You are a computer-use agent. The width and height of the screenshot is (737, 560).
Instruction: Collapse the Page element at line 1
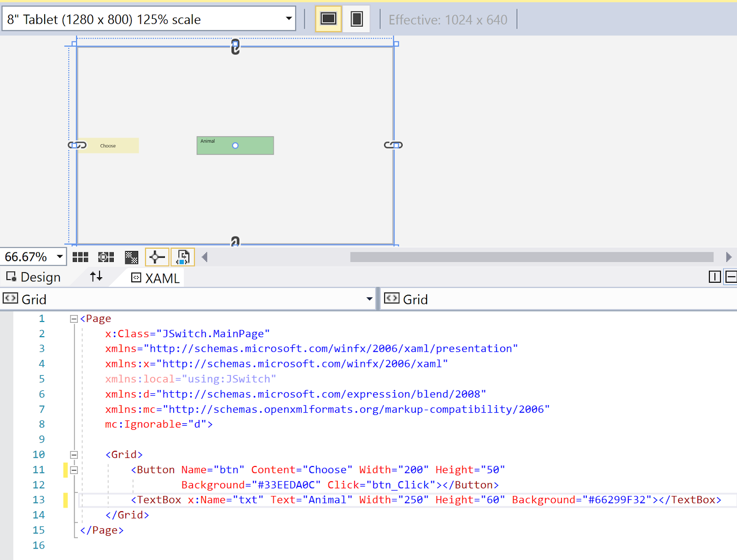point(74,319)
